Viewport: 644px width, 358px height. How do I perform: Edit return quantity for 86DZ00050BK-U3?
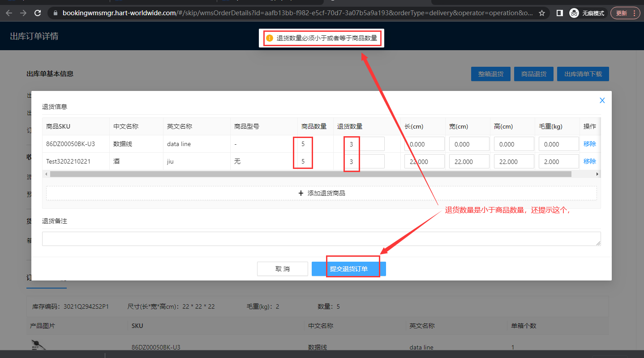[365, 144]
